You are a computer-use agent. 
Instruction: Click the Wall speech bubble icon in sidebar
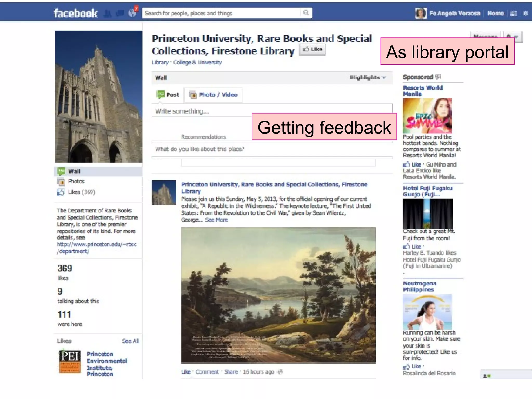61,171
